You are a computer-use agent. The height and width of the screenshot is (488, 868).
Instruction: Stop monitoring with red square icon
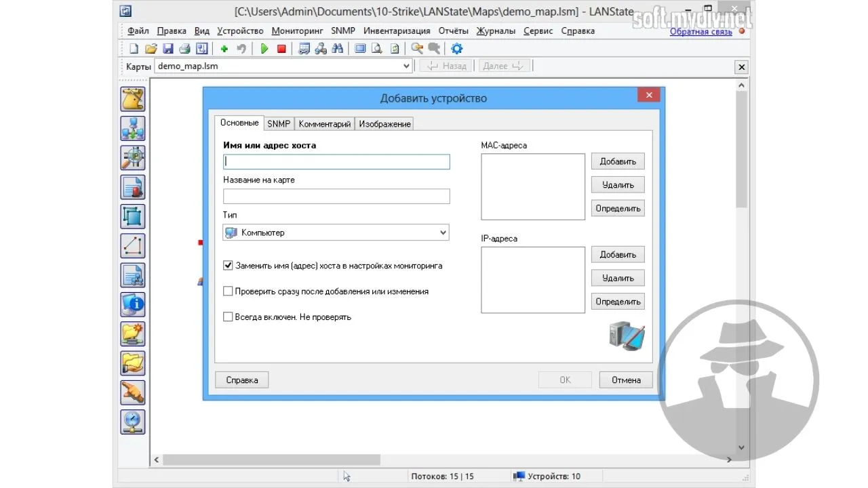281,49
